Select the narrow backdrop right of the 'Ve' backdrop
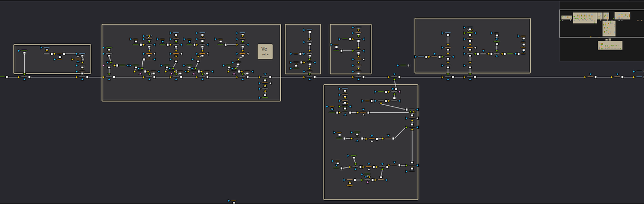The height and width of the screenshot is (204, 644). (303, 49)
